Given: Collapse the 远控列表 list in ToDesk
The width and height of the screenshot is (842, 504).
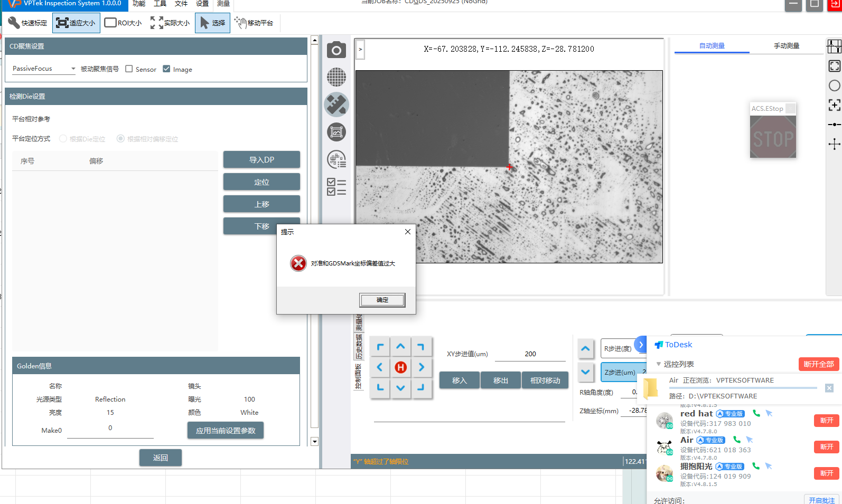Looking at the screenshot, I should pos(658,364).
